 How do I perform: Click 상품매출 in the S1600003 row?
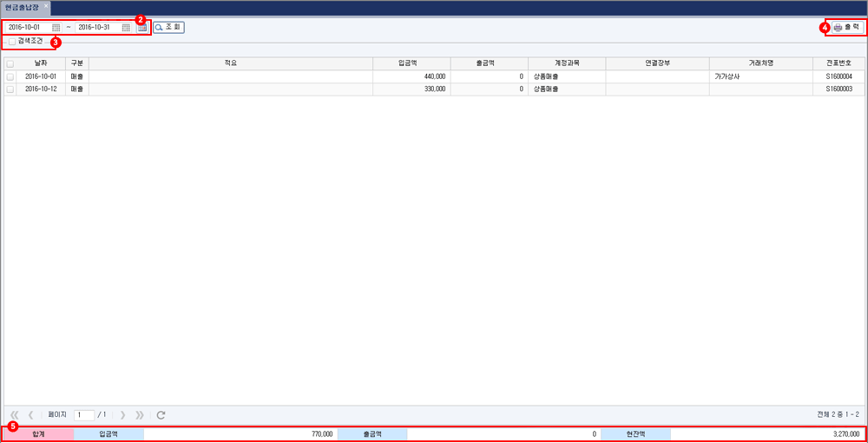click(x=567, y=89)
